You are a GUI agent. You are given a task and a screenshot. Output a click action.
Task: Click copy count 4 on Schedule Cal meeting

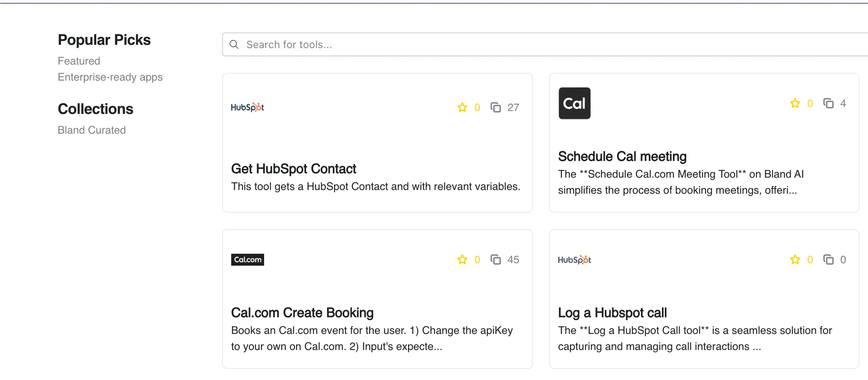tap(843, 103)
